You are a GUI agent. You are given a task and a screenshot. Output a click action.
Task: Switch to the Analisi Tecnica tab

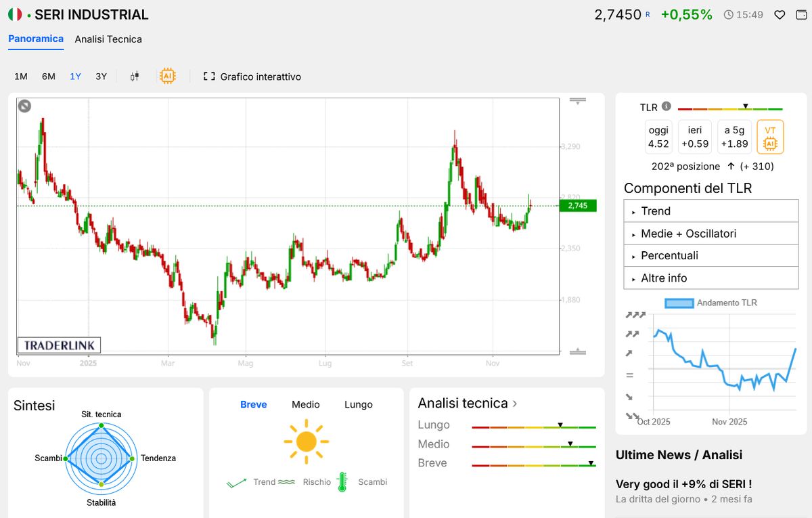(108, 39)
